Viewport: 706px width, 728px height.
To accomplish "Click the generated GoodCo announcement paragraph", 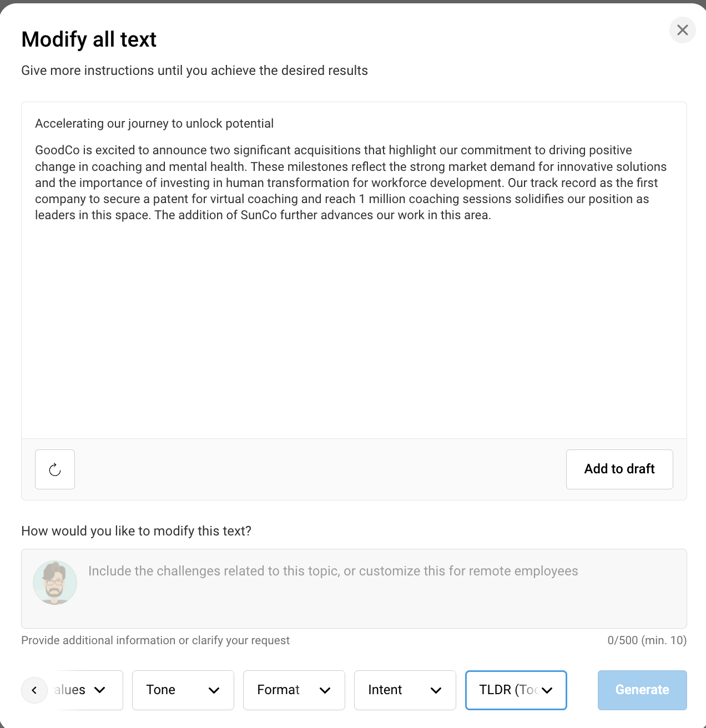I will tap(351, 182).
